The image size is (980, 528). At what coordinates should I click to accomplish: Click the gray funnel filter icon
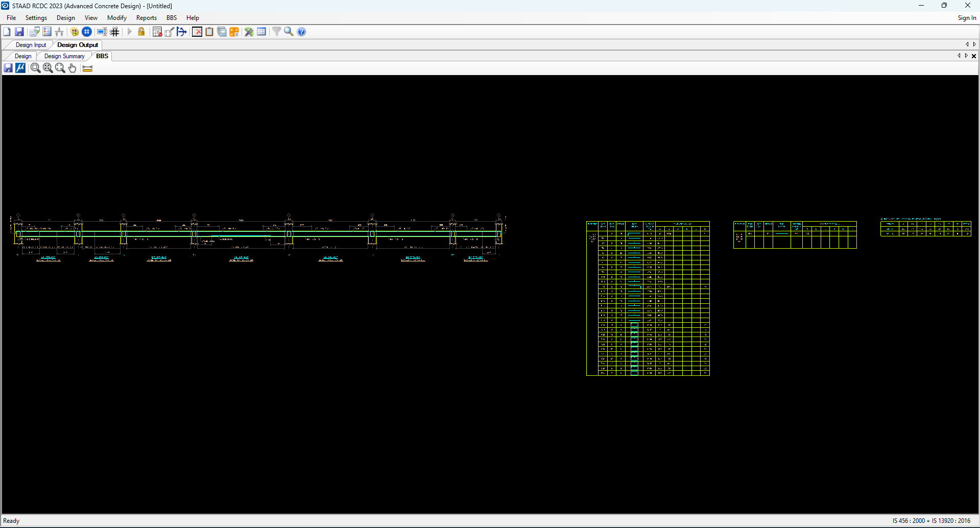tap(276, 32)
